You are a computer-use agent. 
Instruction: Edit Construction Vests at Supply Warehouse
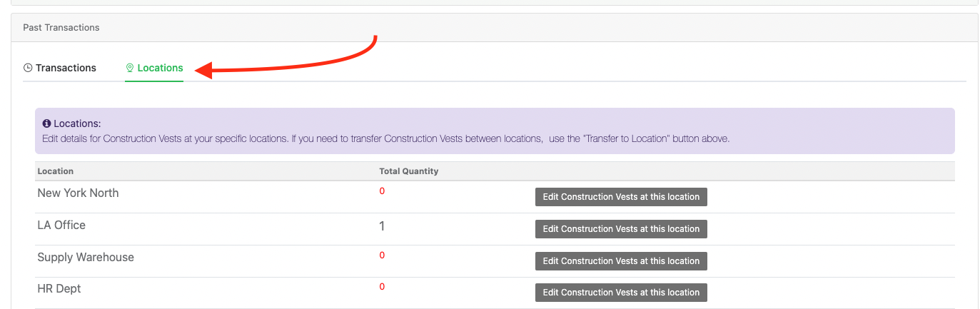pos(621,261)
